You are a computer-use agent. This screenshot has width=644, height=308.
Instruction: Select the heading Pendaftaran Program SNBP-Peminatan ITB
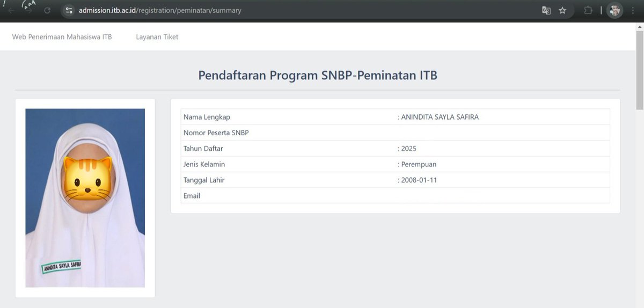(x=318, y=75)
